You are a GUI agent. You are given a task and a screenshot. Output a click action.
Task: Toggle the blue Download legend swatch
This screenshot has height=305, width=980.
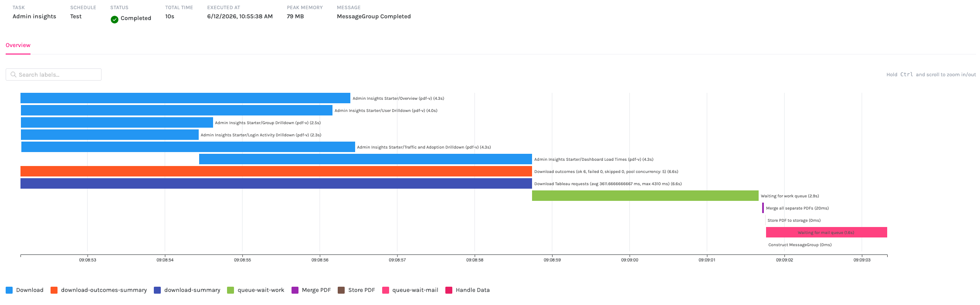coord(9,290)
